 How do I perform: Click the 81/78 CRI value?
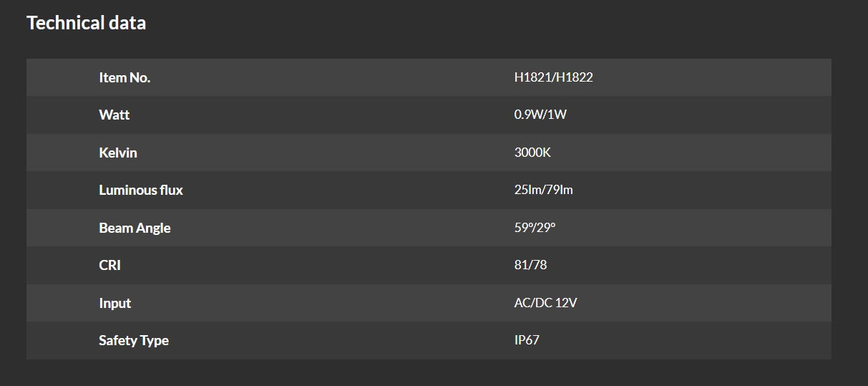click(530, 265)
